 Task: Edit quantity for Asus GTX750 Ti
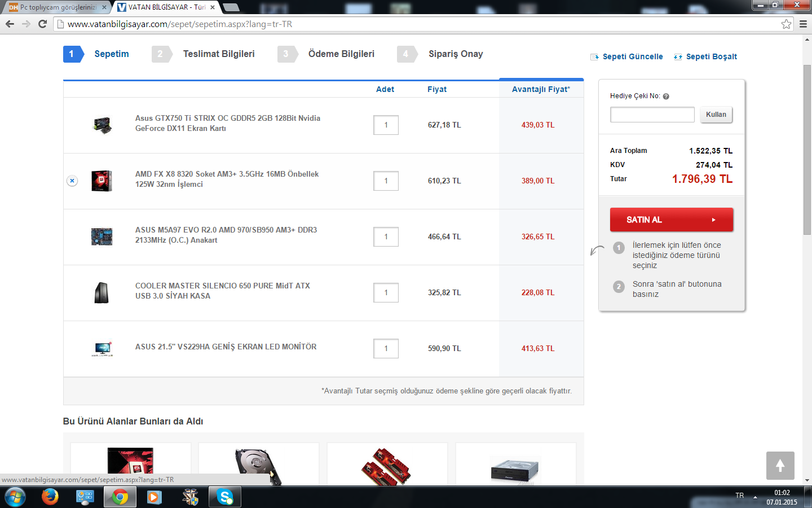tap(386, 125)
